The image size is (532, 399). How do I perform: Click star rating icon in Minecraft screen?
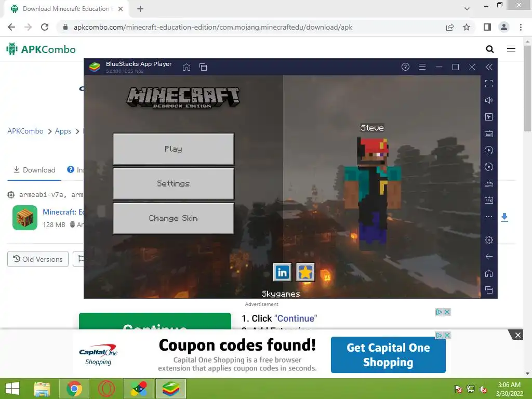(305, 272)
